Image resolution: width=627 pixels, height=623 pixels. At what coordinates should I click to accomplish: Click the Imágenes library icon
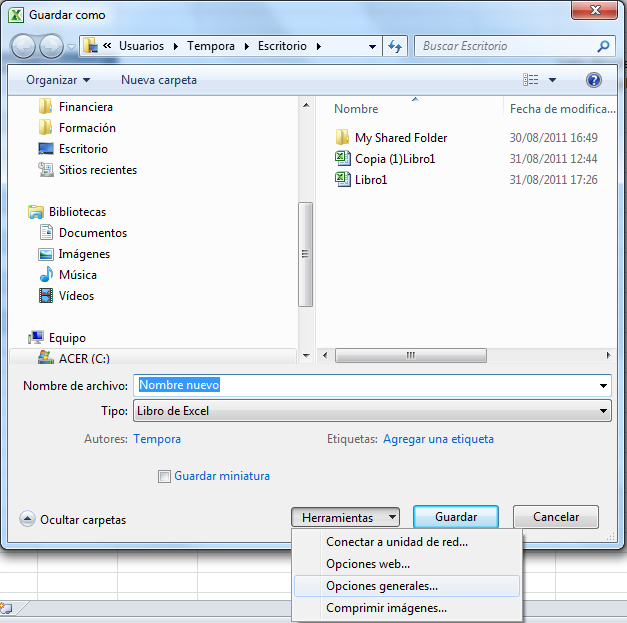[46, 254]
